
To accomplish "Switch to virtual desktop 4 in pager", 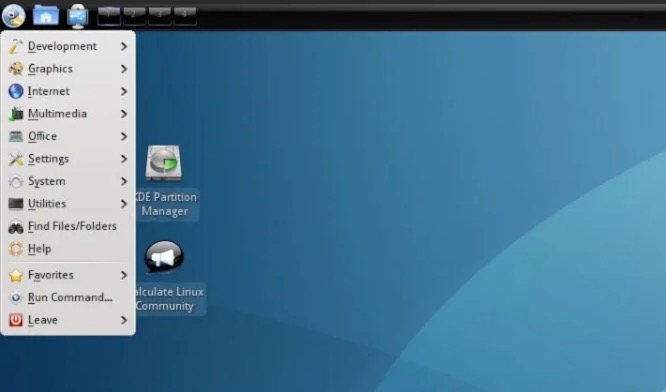I will point(185,16).
